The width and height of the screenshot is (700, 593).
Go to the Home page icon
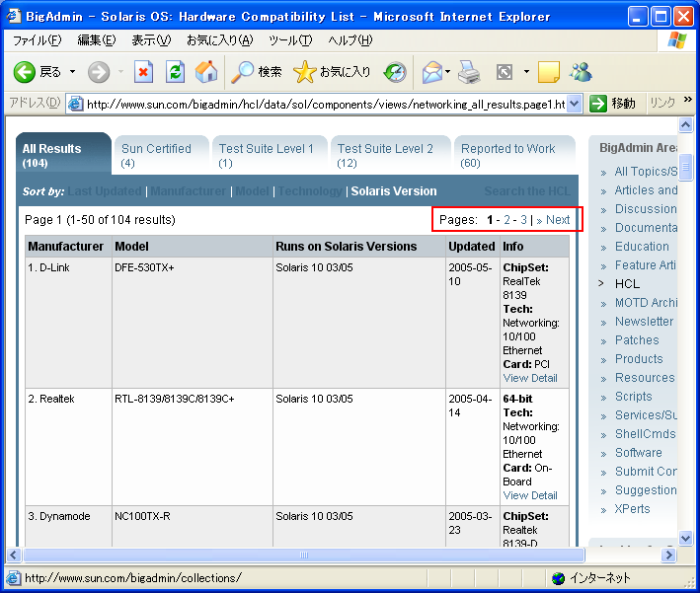206,72
